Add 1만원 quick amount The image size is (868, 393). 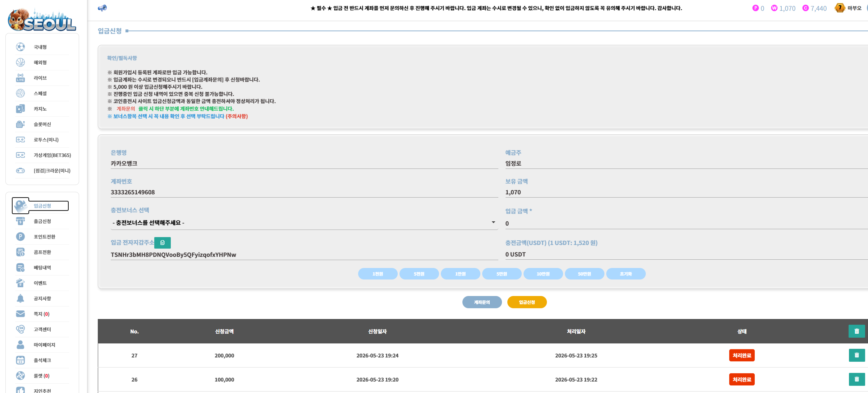point(460,274)
